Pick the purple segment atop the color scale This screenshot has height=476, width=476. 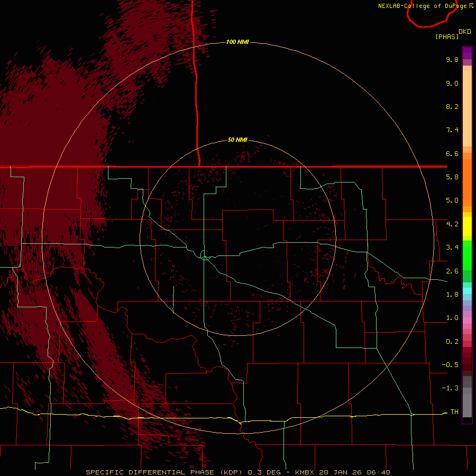point(467,53)
